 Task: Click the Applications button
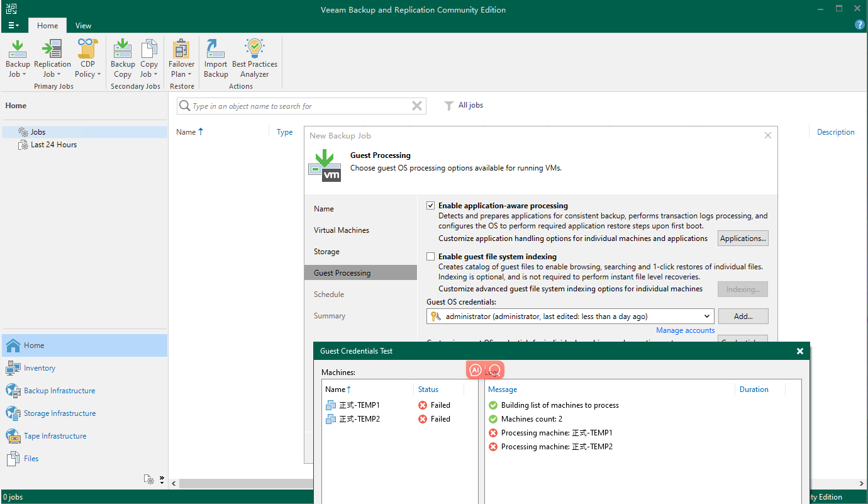coord(743,238)
